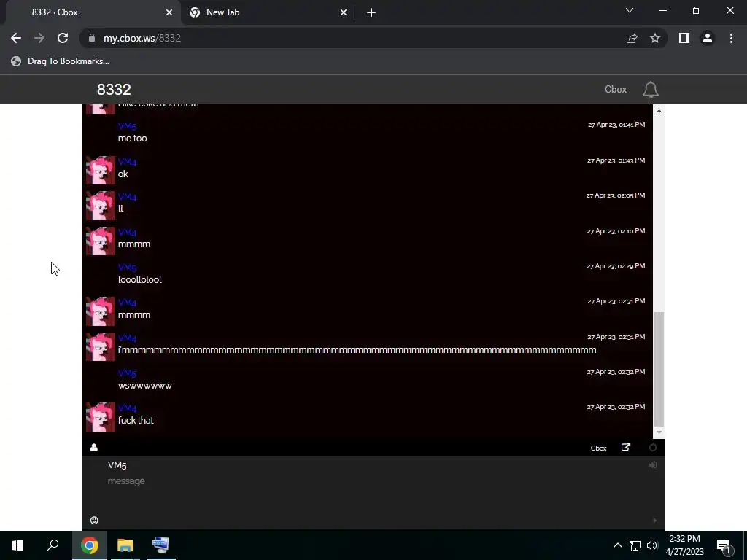Open Windows taskbar search
Viewport: 747px width, 560px height.
(x=53, y=545)
